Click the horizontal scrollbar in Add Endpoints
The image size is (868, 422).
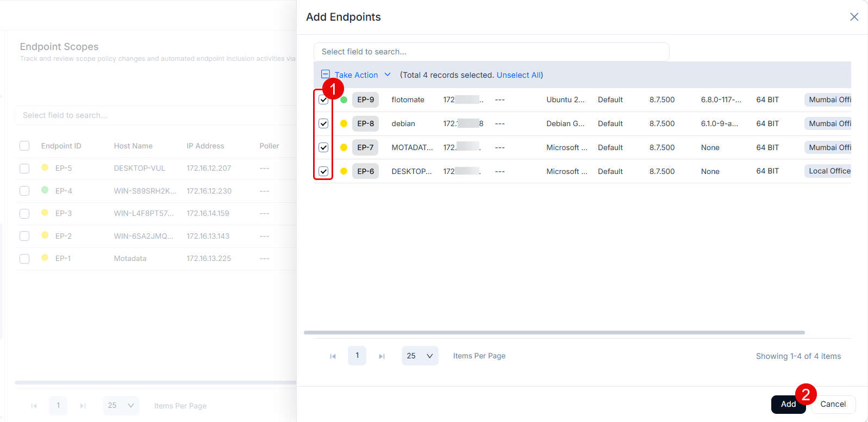pyautogui.click(x=554, y=332)
